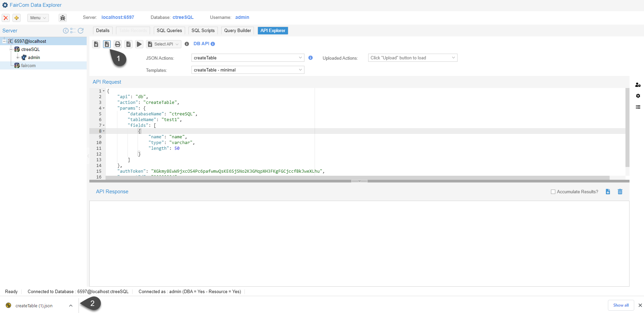Open the SQL Scripts tab
The image size is (644, 313).
[x=203, y=31]
